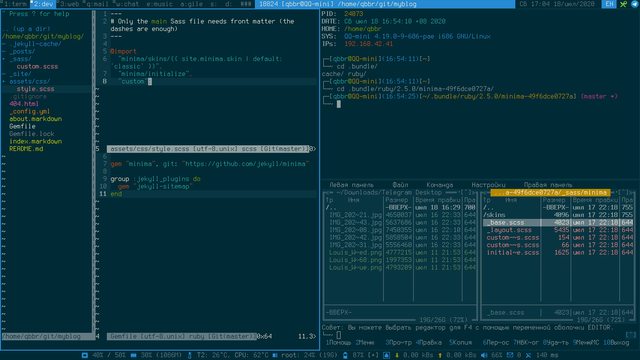Click the volume speaker icon in status bar
Image resolution: width=640 pixels, height=360 pixels.
pyautogui.click(x=484, y=356)
